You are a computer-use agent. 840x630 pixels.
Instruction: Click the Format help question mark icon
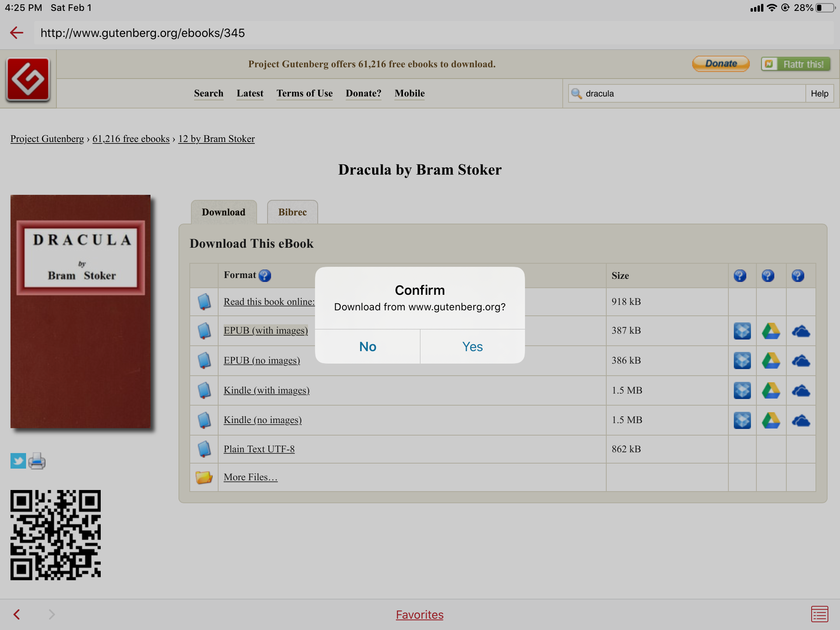pyautogui.click(x=265, y=276)
